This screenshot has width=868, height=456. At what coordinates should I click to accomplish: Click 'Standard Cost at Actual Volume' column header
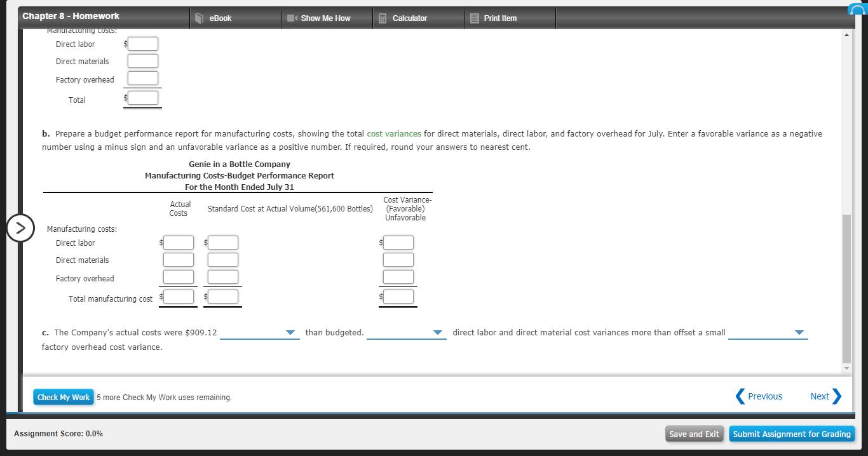(290, 209)
